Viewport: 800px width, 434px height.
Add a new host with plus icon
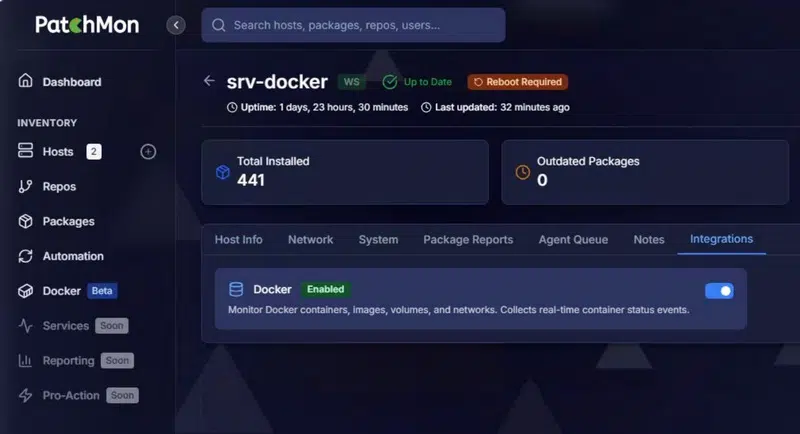pos(148,152)
